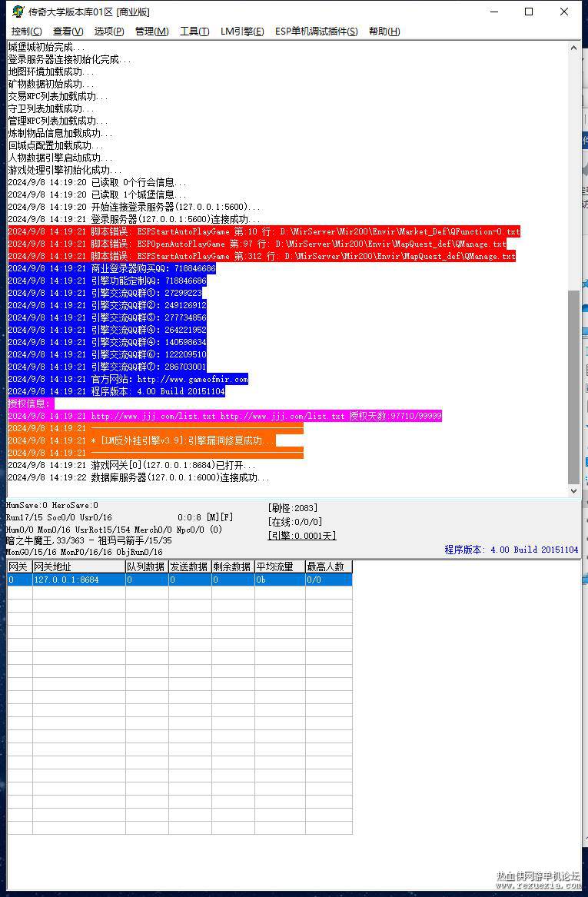
Task: Open the LM引擎(E) menu
Action: click(242, 32)
